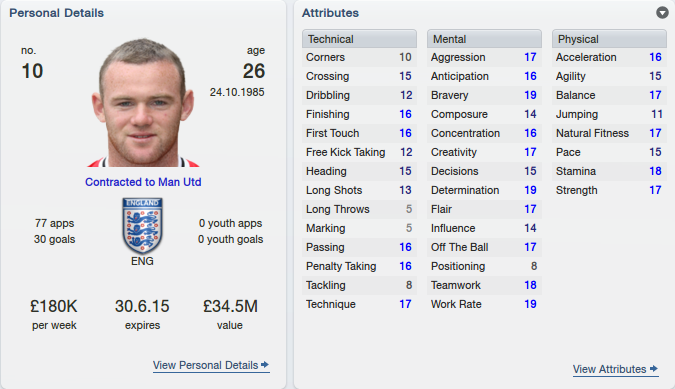Click the arrow icon beside View Attributes

click(654, 369)
